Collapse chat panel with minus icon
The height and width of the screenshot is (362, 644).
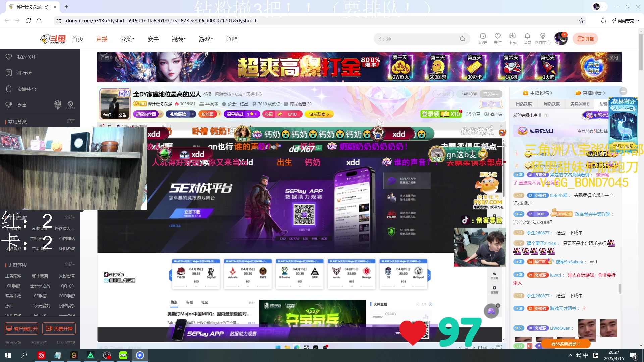623,91
